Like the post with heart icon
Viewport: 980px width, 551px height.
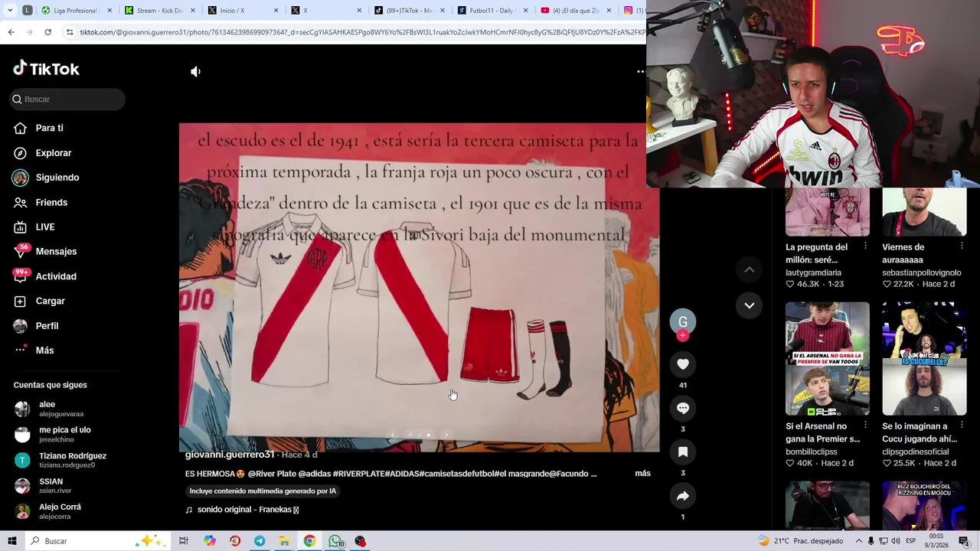(x=683, y=364)
